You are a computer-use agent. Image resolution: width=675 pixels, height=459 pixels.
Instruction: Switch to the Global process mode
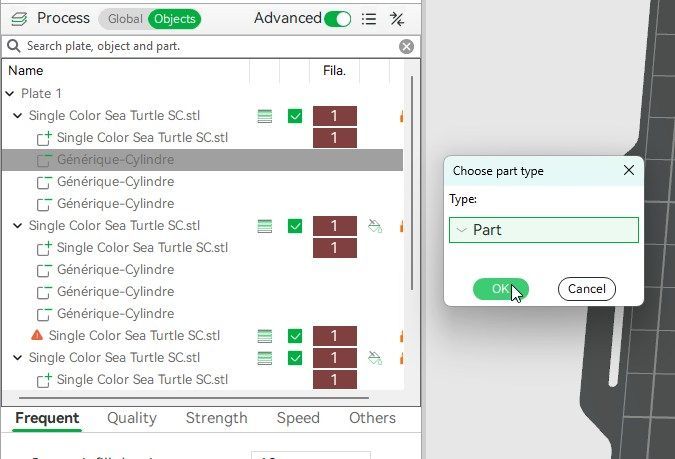pyautogui.click(x=124, y=18)
